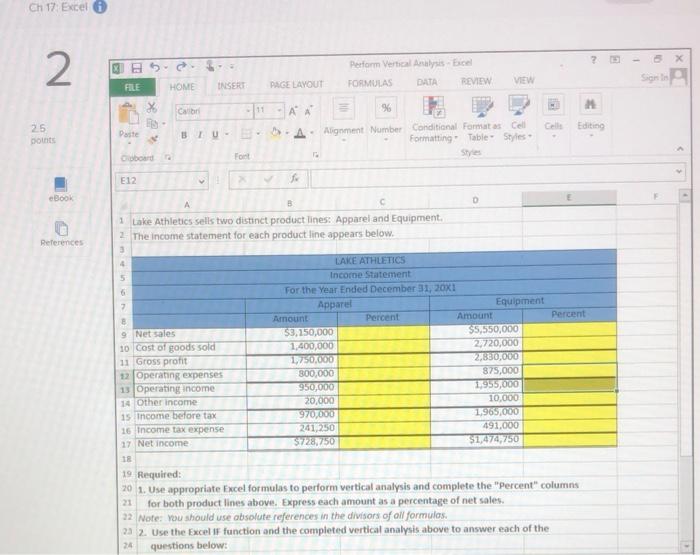Open the eBook icon in sidebar
The image size is (700, 555).
[60, 184]
